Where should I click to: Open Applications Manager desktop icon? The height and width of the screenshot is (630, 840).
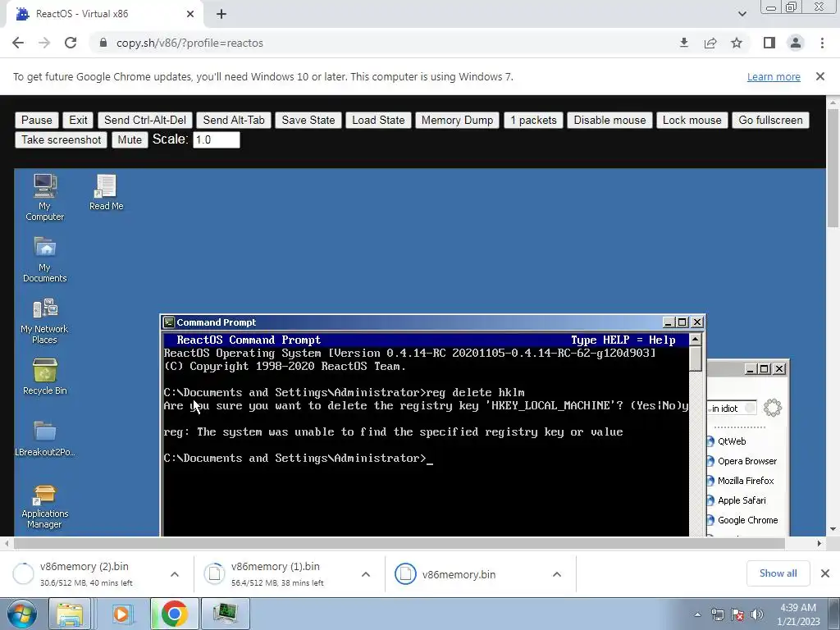[44, 506]
